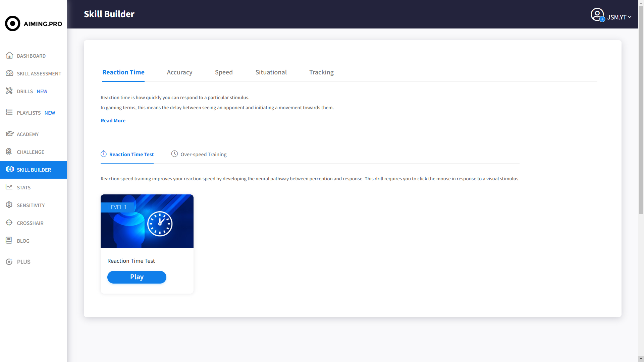This screenshot has width=644, height=362.
Task: Click the Drills crossed-tools icon
Action: (x=9, y=91)
